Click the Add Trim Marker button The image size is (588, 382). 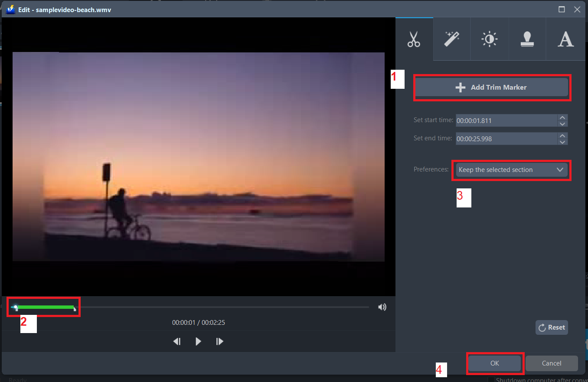point(492,87)
